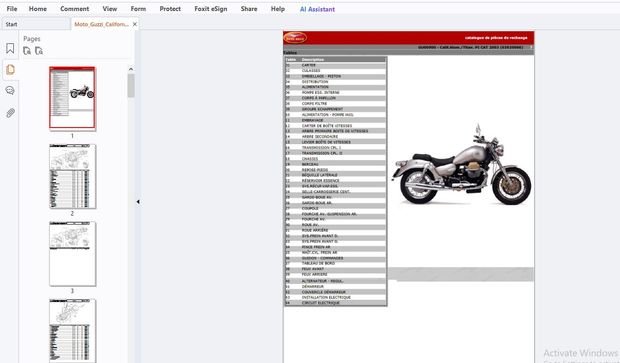Click the CARTER DE BOITE VITESSES row
Viewport: 620px width, 363px height.
[335, 125]
